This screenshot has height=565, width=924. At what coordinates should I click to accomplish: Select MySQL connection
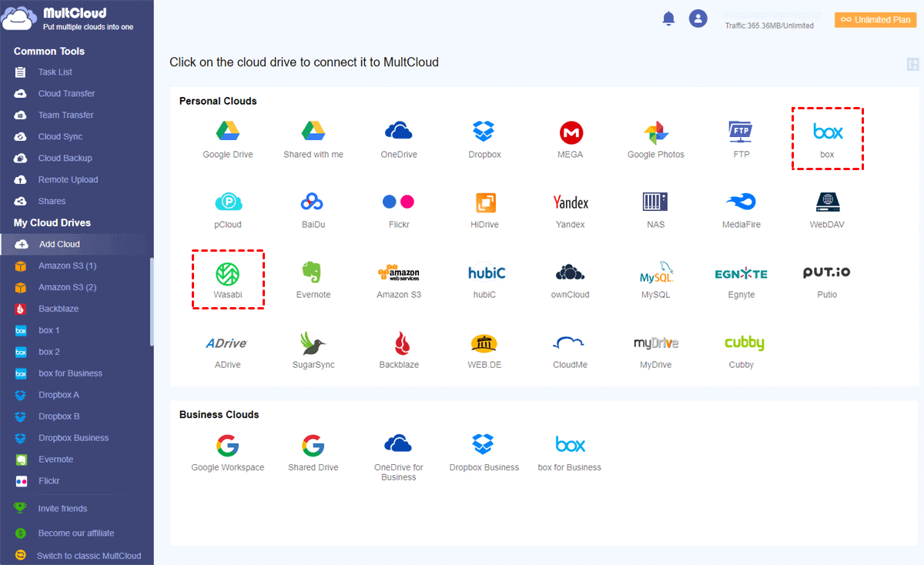pyautogui.click(x=656, y=280)
